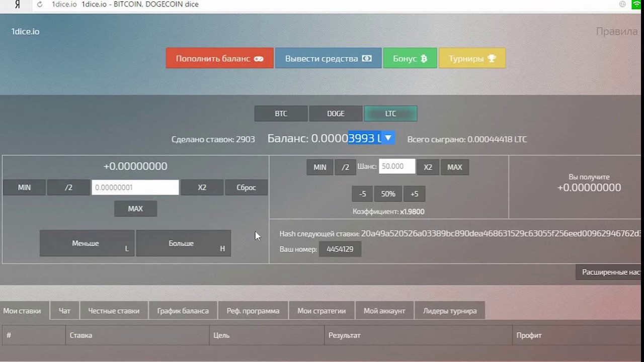Switch currency to DOGE
Screen dimensions: 644x362
[336, 114]
